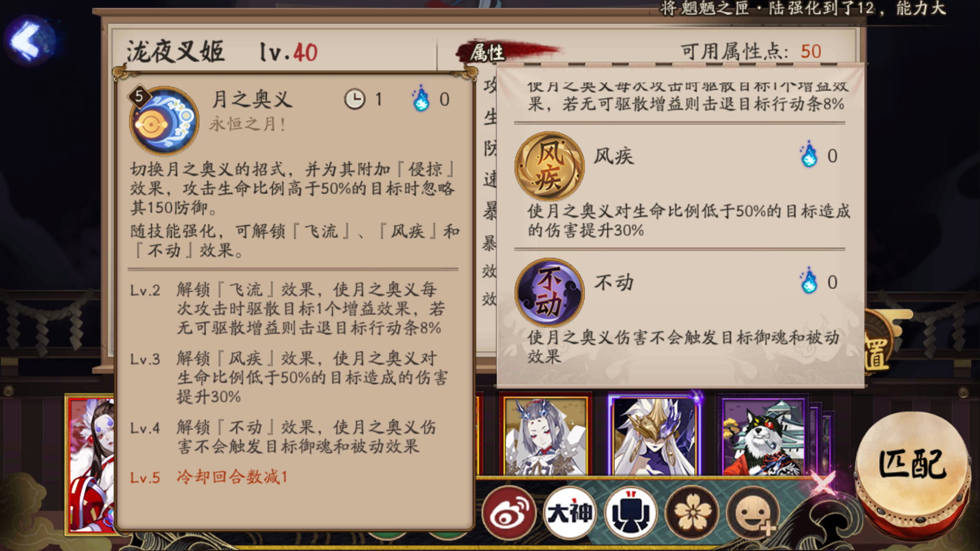This screenshot has width=980, height=551.
Task: Tap the cooldown clock icon
Action: click(x=355, y=99)
